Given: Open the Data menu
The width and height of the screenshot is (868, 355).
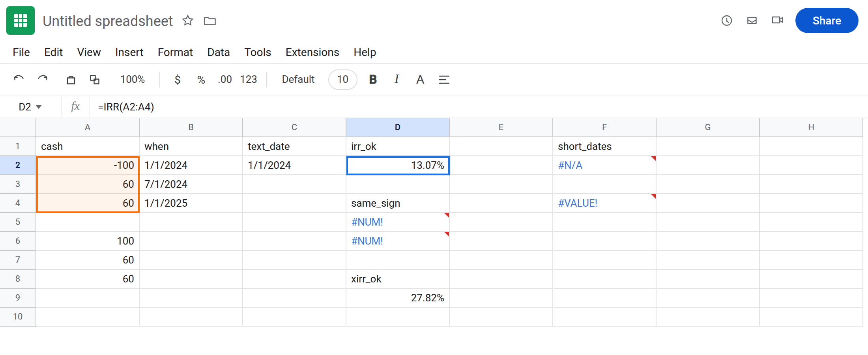Looking at the screenshot, I should 219,52.
